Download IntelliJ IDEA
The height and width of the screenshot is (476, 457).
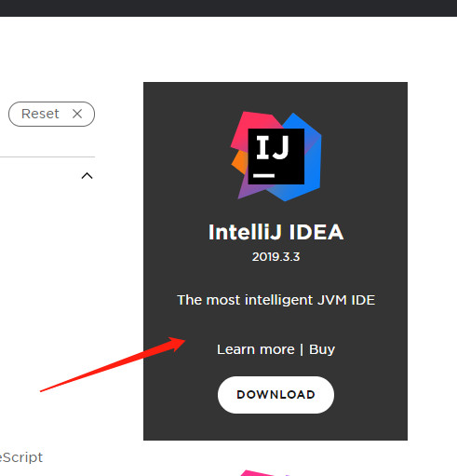(x=276, y=395)
